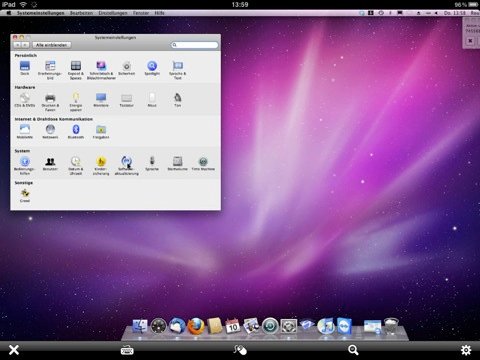Open TeamViewer settings gear

(x=466, y=350)
